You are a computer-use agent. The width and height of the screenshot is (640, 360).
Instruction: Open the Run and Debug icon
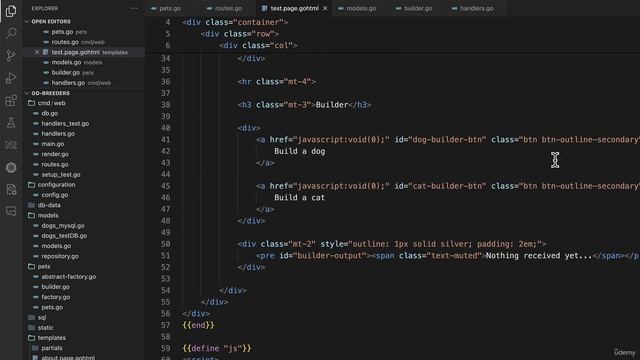point(11,78)
